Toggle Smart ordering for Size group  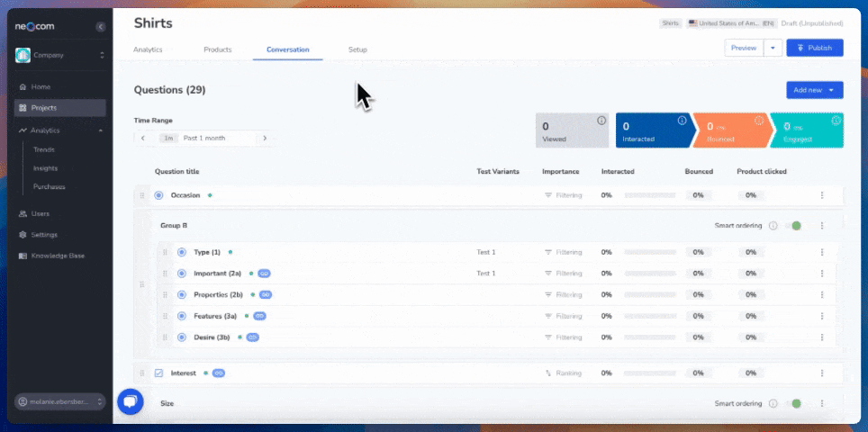[792, 404]
